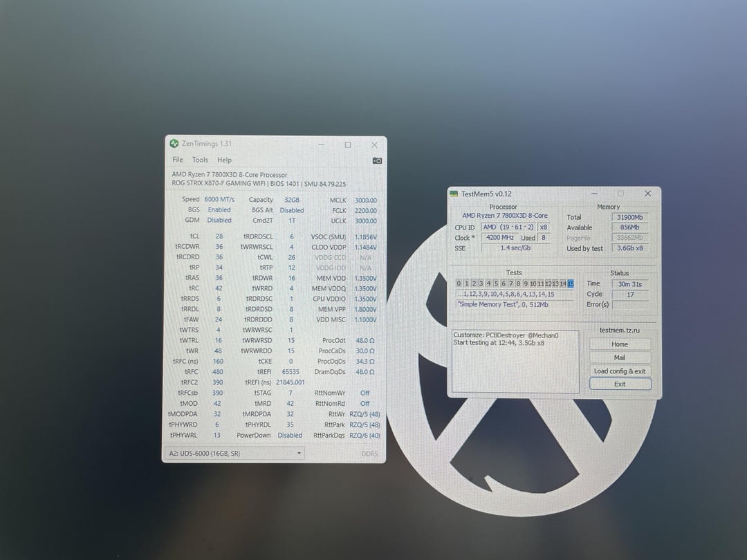Click the BGS Enabled value

click(219, 209)
